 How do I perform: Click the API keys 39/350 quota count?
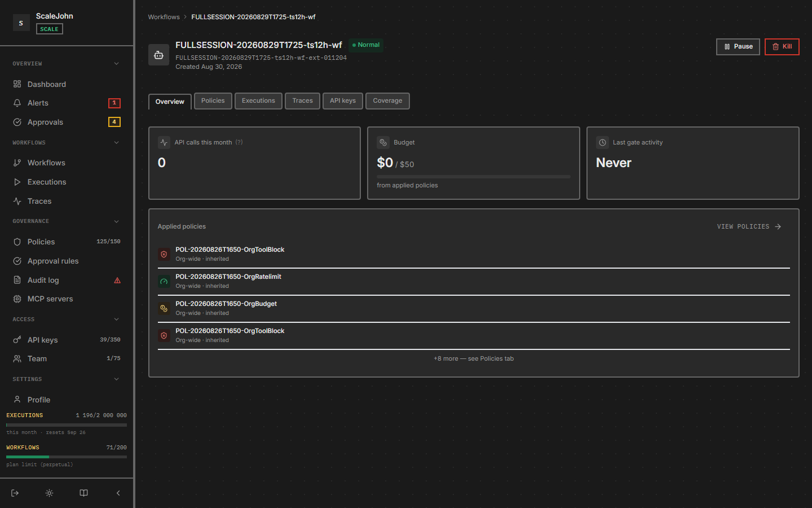[110, 340]
